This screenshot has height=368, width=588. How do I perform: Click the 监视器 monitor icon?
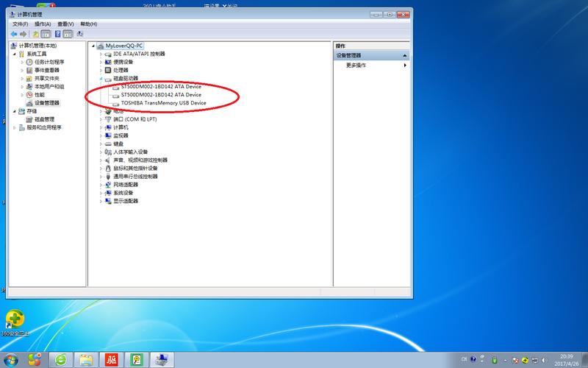click(x=108, y=135)
